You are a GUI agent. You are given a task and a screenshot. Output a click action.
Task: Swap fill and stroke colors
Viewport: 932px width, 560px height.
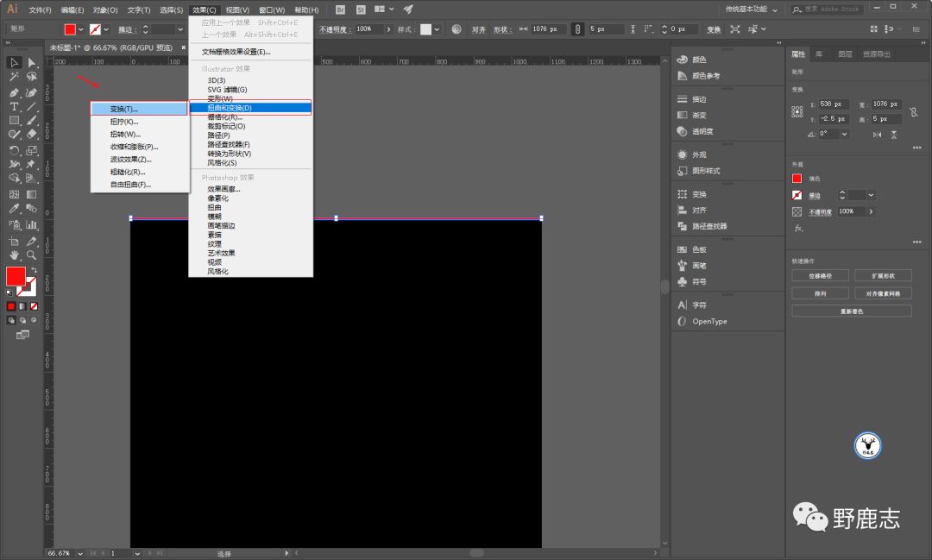34,270
